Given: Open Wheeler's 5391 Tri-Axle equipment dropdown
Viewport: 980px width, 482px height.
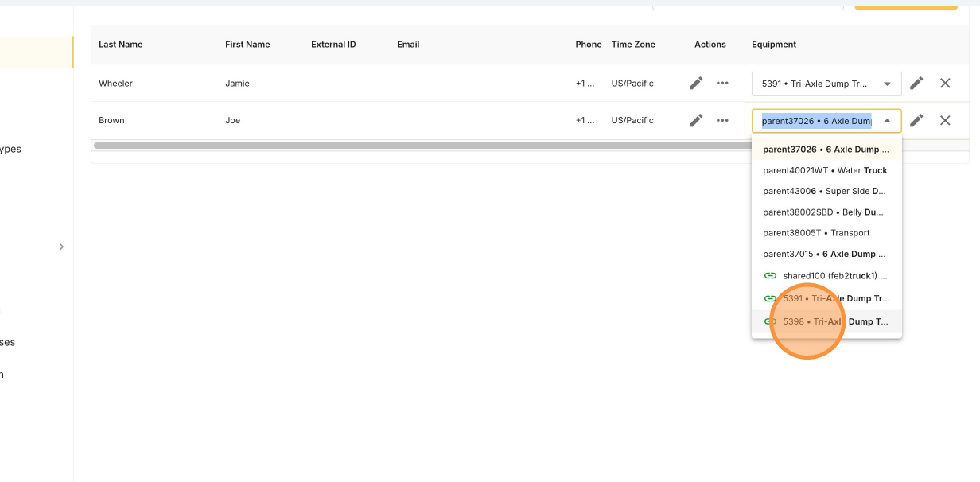Looking at the screenshot, I should pos(826,84).
